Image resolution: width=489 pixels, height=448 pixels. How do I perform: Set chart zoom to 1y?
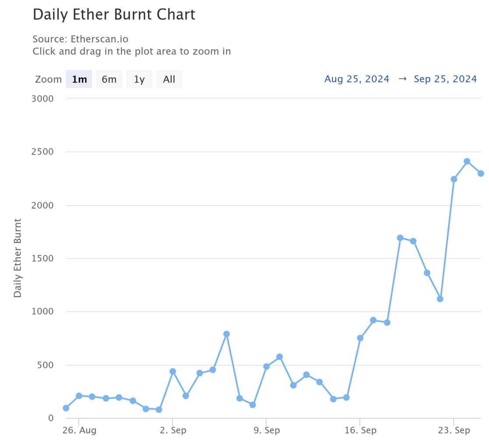tap(139, 79)
